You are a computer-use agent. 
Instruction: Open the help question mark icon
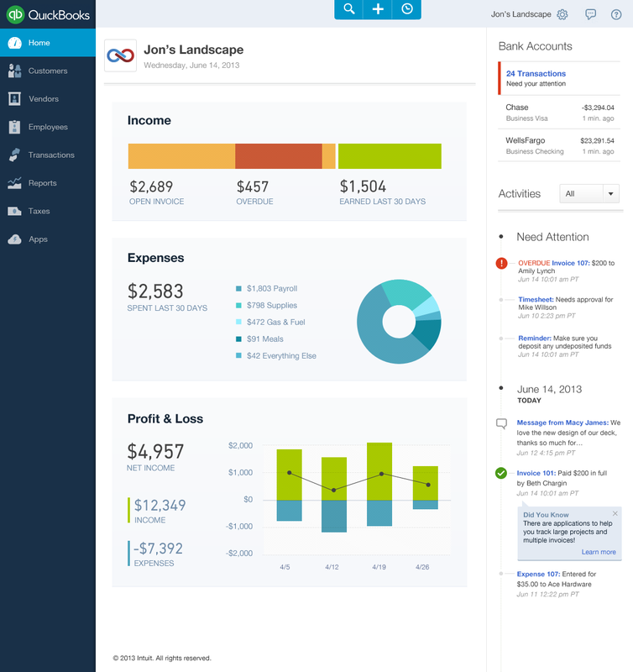tap(616, 14)
